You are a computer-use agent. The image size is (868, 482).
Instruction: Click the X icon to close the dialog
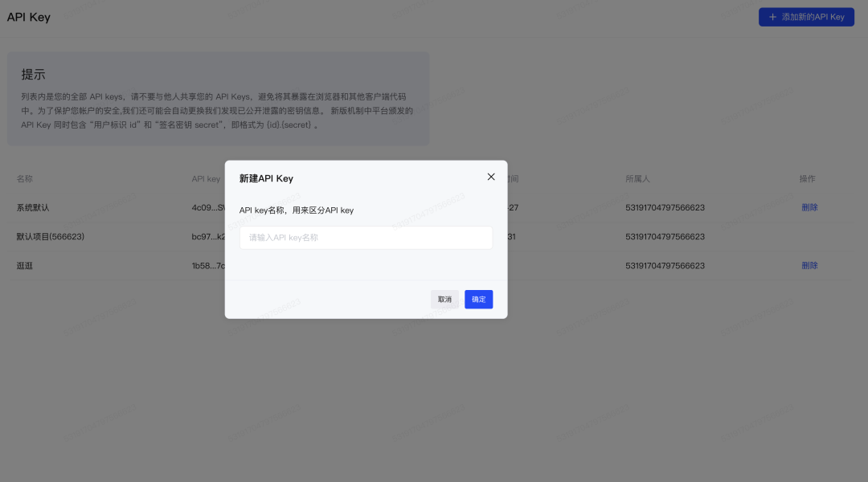pos(491,177)
